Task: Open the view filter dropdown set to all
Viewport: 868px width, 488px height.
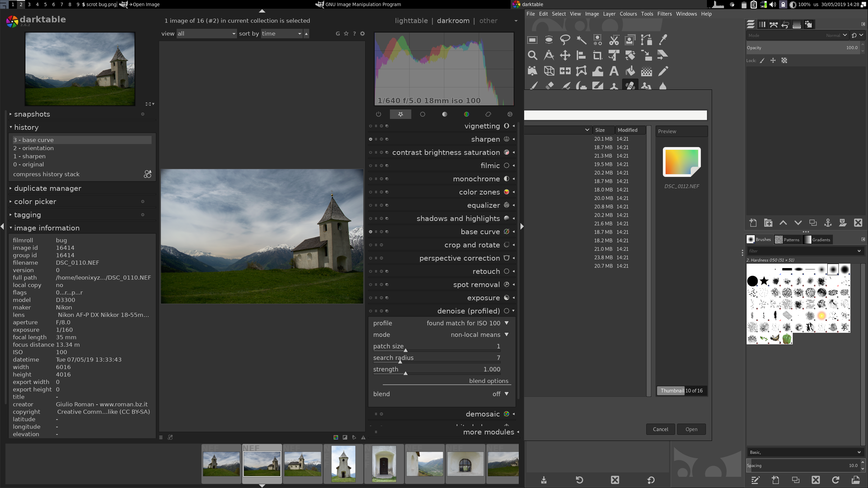Action: point(206,34)
